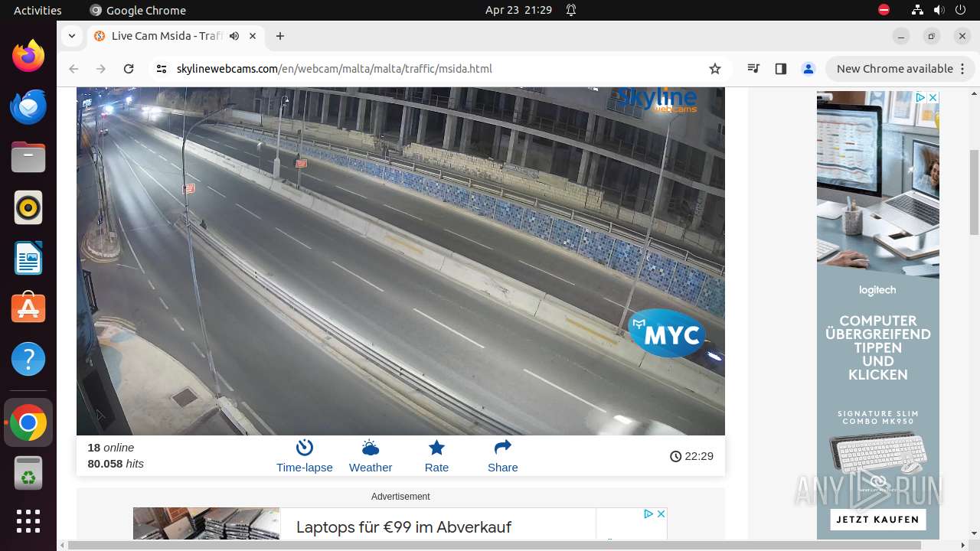
Task: Open the clock and calendar panel
Action: pyautogui.click(x=518, y=10)
